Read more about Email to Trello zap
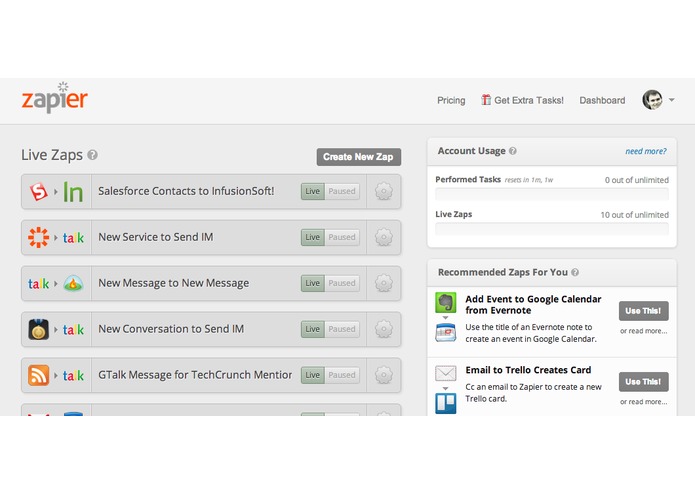The width and height of the screenshot is (695, 494). [x=644, y=402]
